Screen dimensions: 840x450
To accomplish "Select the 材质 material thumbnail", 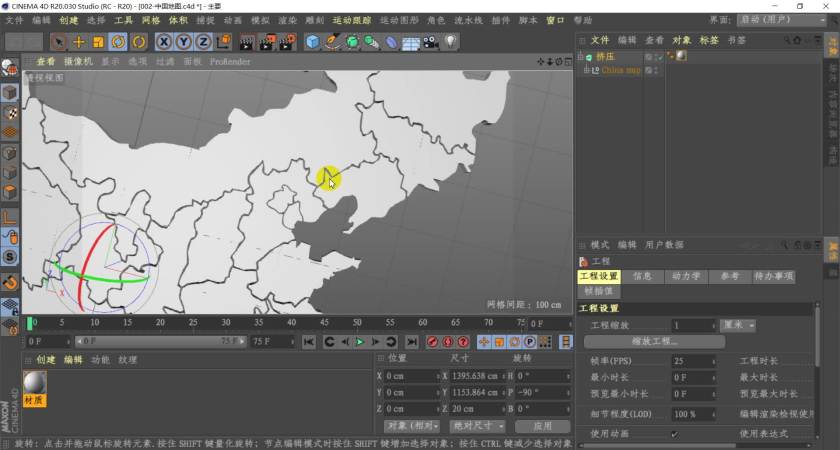I will click(35, 384).
